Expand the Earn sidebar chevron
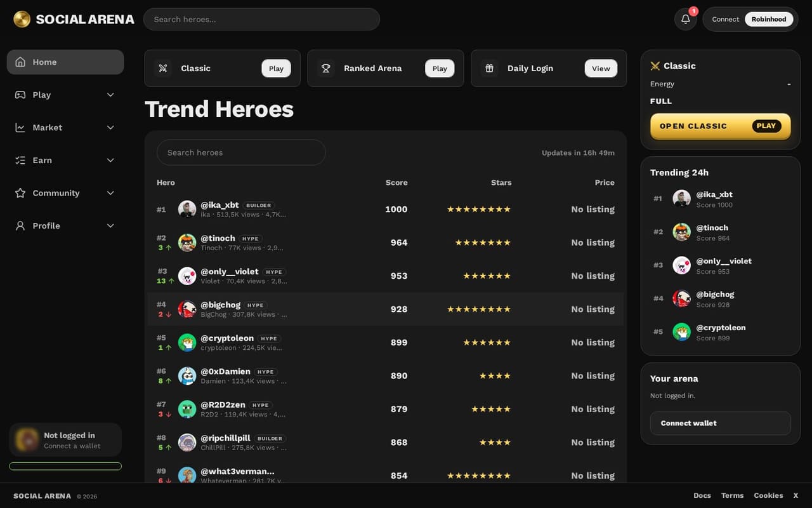Viewport: 812px width, 508px height. (x=110, y=160)
